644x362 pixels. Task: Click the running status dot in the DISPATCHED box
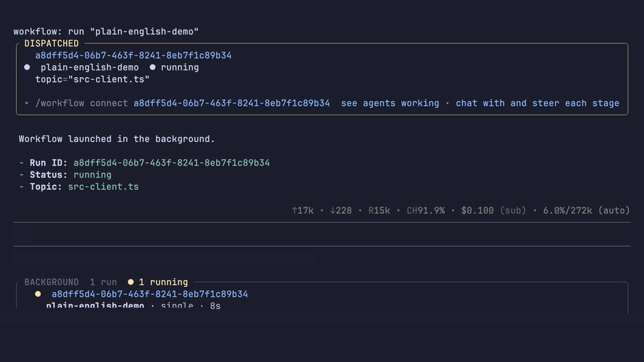point(152,67)
